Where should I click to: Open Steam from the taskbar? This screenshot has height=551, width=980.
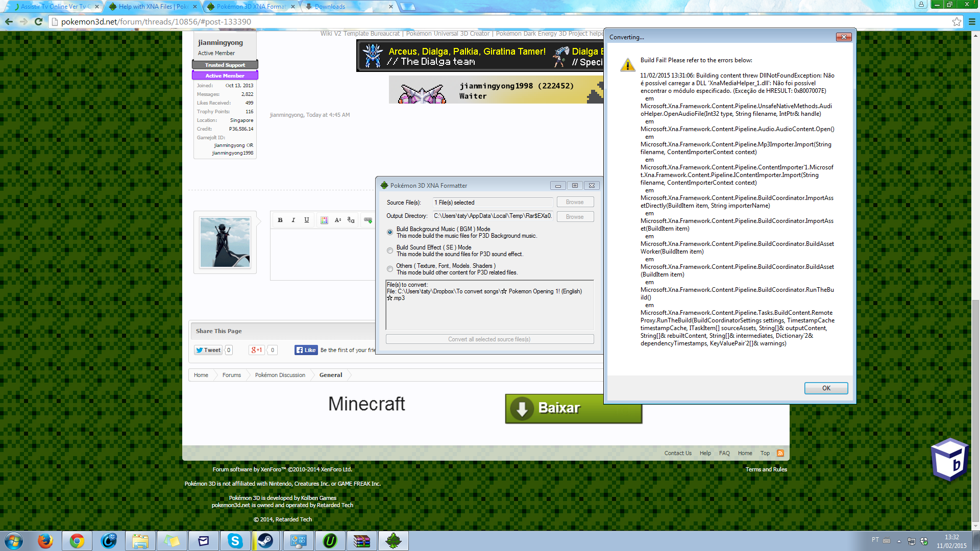[266, 541]
